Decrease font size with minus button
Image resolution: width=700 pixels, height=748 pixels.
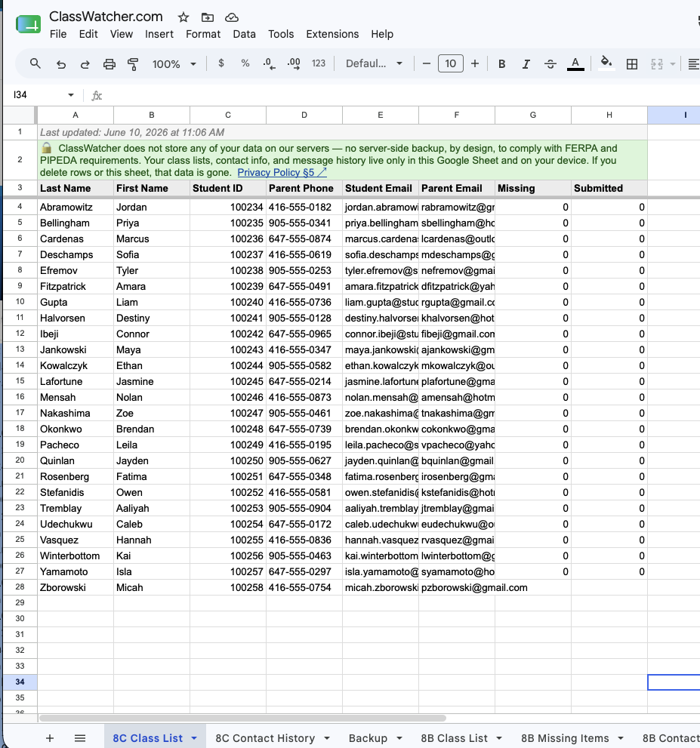427,63
